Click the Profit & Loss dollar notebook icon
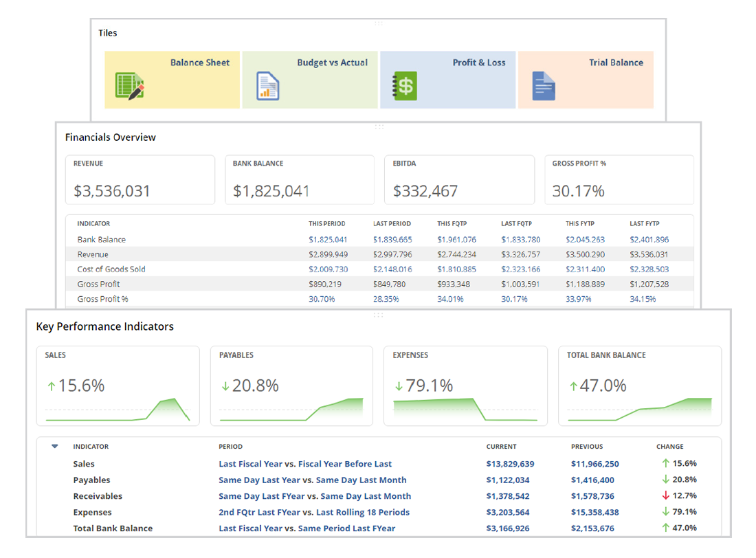 click(x=405, y=86)
